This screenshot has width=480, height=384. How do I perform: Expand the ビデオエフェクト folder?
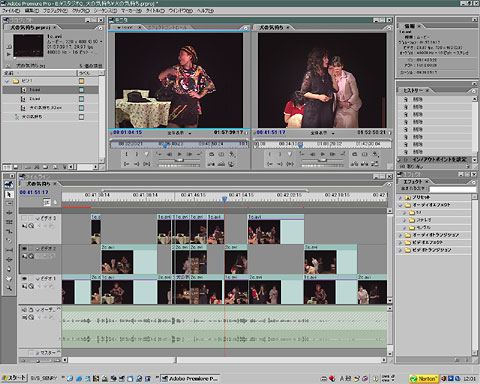pos(400,242)
